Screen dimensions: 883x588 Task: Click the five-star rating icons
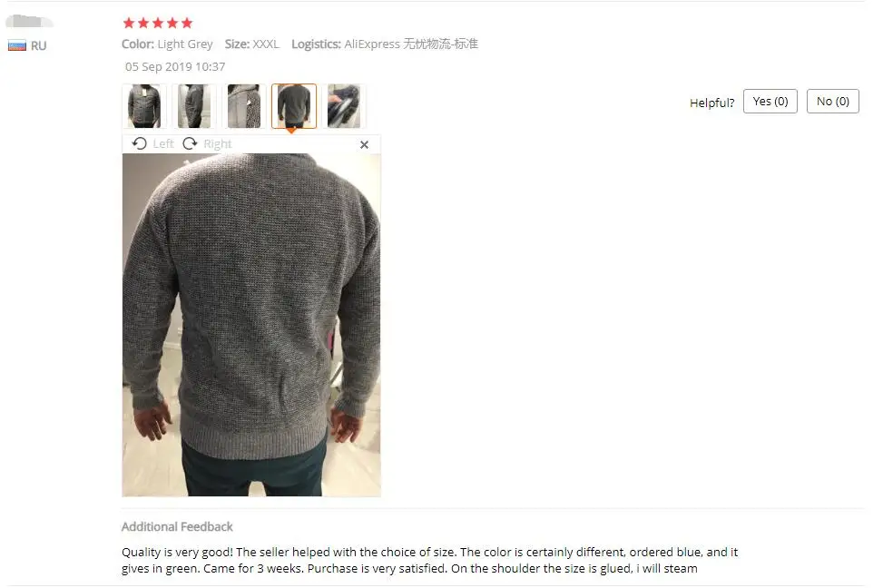pyautogui.click(x=158, y=23)
